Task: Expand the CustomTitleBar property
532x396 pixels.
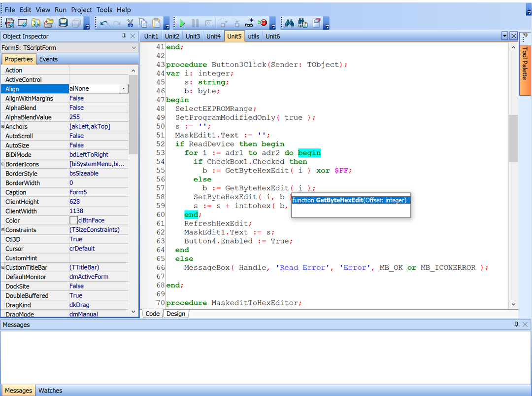Action: (x=3, y=267)
